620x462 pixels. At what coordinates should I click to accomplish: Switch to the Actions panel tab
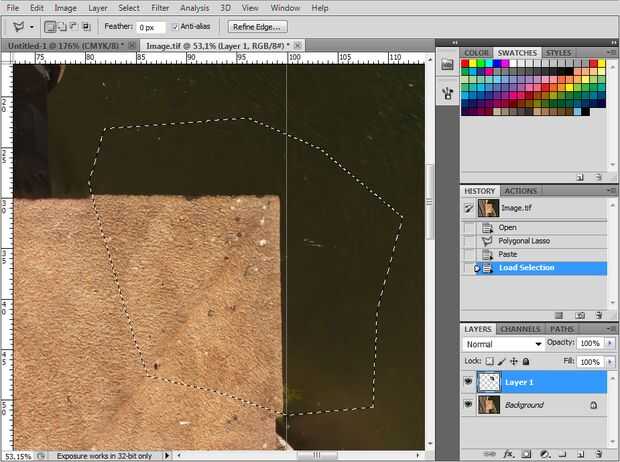pos(521,191)
